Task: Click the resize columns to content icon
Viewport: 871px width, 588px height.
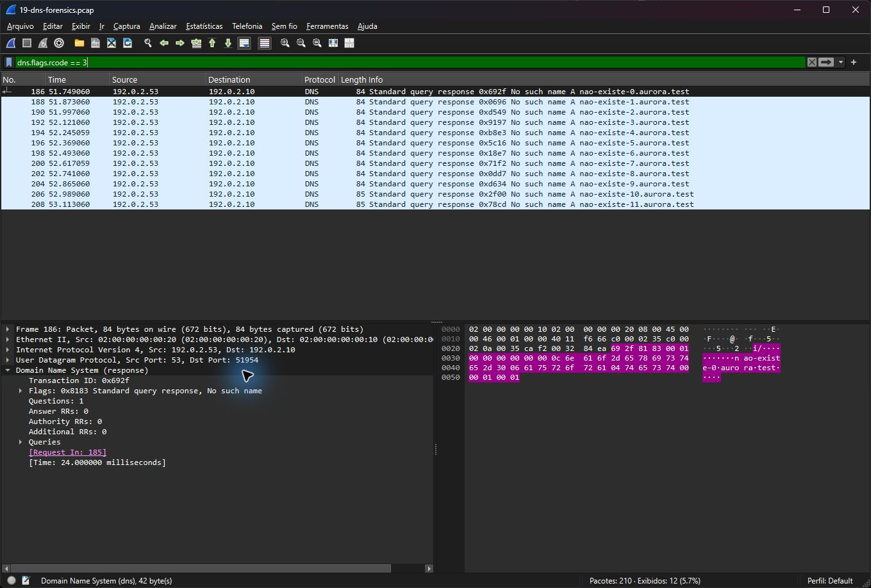Action: pos(333,43)
